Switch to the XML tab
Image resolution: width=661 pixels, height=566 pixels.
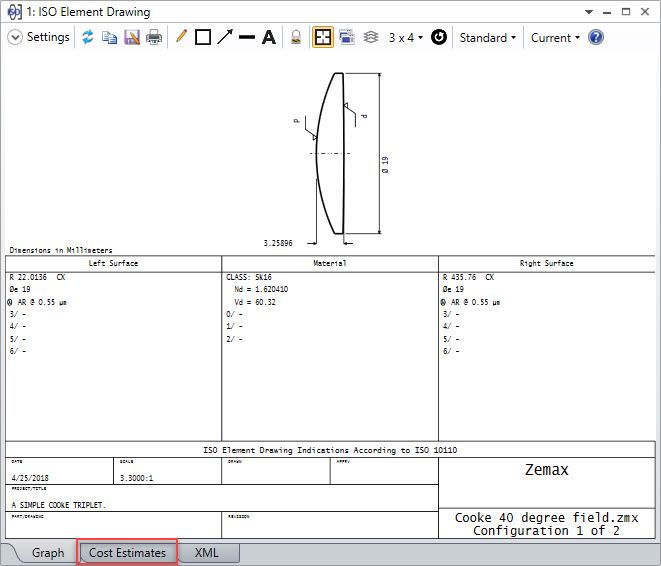207,552
